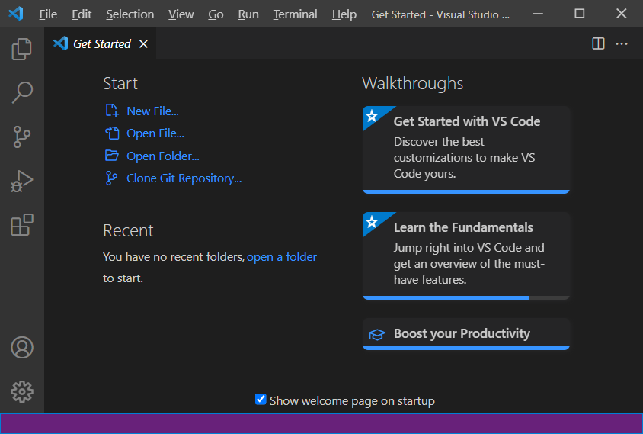
Task: Click the purple status bar
Action: point(322,423)
